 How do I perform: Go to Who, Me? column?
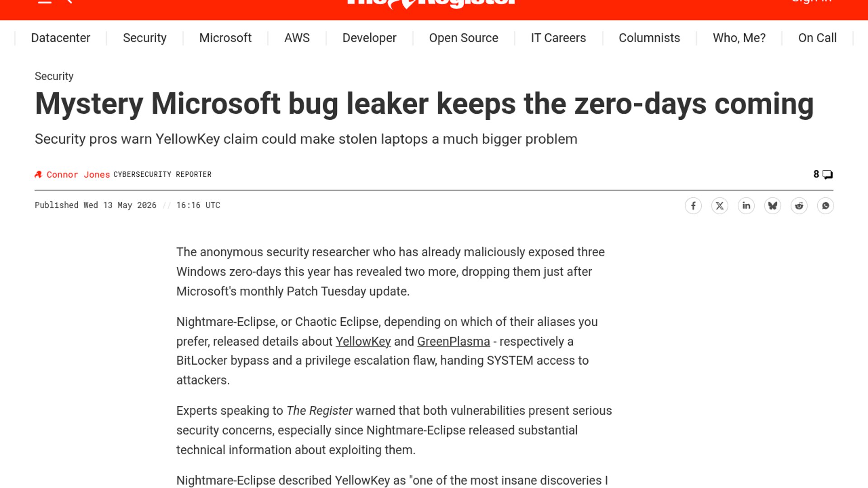pos(739,38)
